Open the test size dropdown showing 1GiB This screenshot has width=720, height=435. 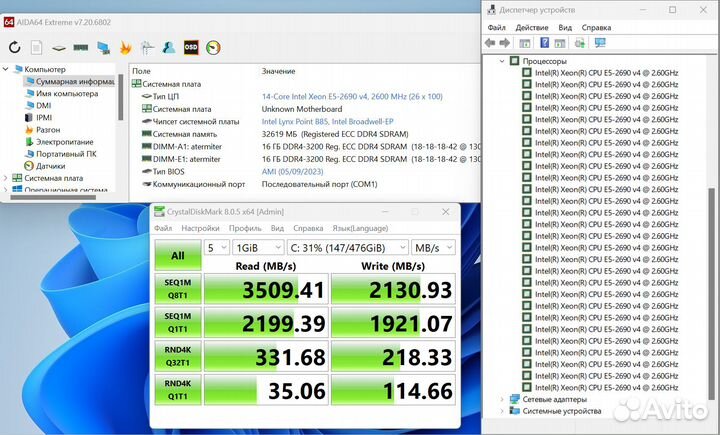click(x=258, y=248)
